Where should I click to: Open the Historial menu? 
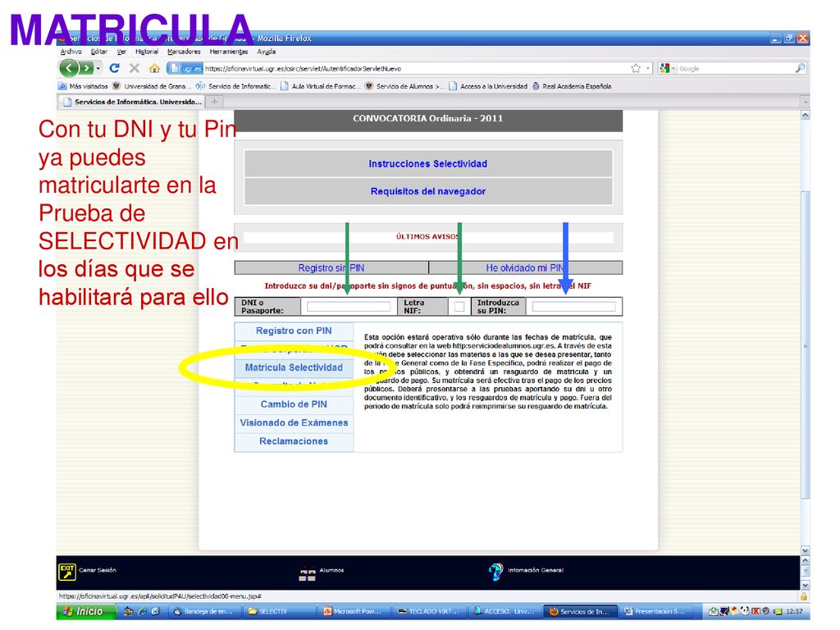coord(147,52)
